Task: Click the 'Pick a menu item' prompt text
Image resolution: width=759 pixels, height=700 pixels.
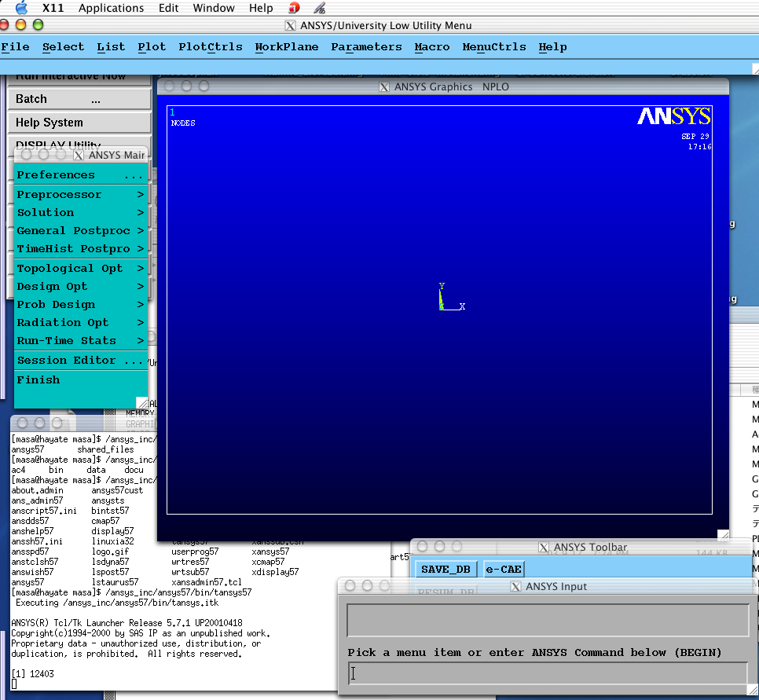Action: 534,653
